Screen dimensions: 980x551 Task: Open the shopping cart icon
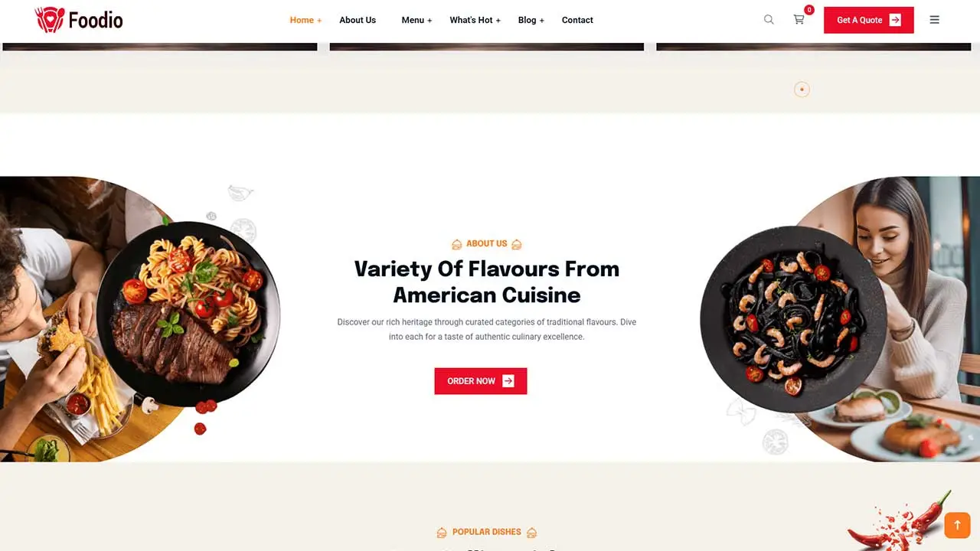(x=799, y=20)
